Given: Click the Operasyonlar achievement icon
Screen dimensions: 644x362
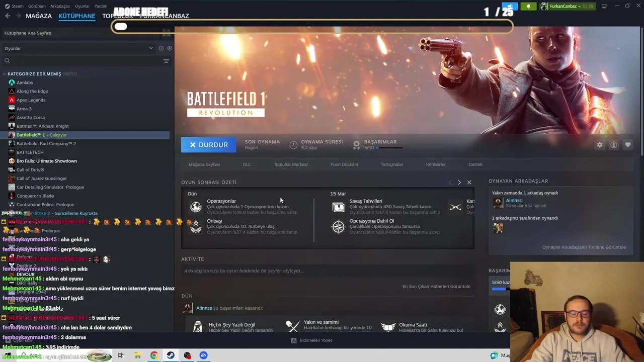Looking at the screenshot, I should (196, 207).
